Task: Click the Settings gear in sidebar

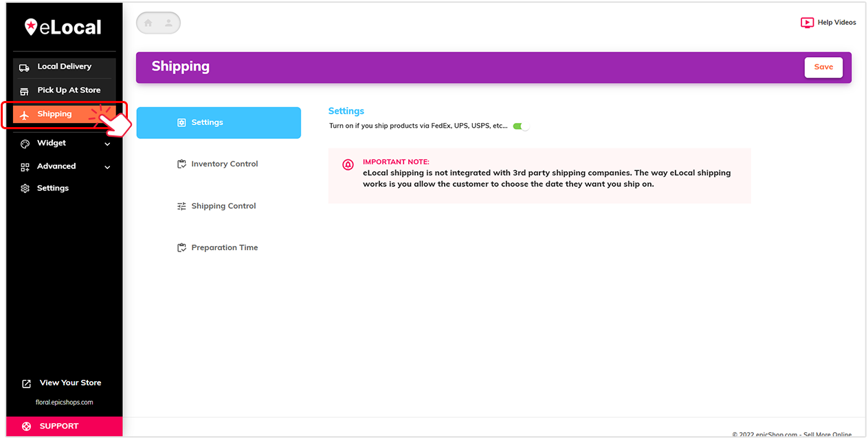Action: click(x=24, y=188)
